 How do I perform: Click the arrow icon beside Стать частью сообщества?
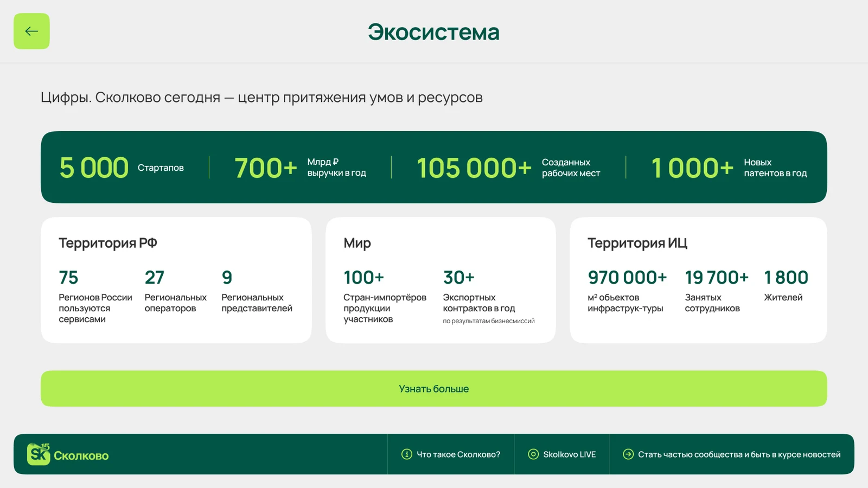[x=628, y=454]
